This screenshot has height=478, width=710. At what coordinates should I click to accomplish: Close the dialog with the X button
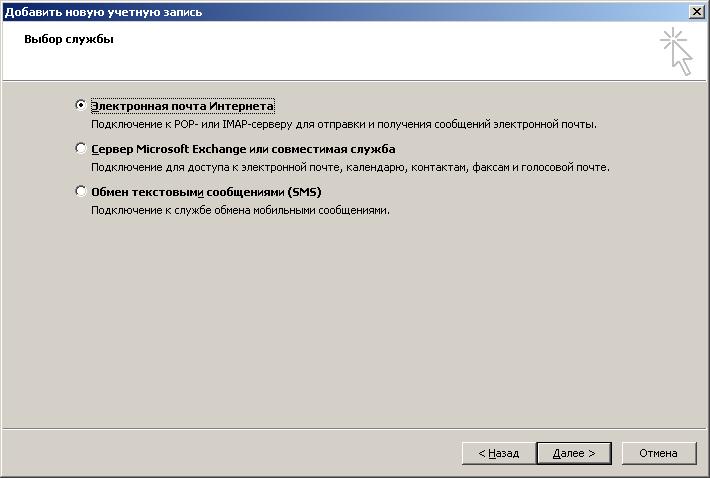[697, 11]
